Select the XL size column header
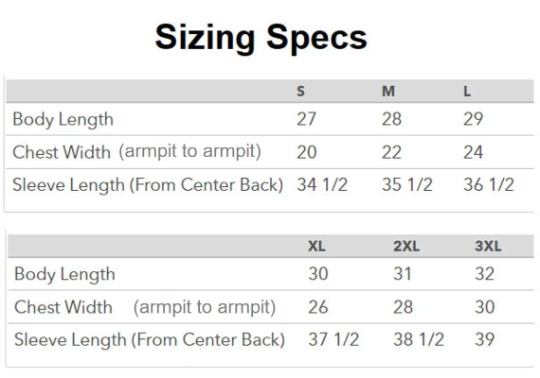Image resolution: width=540 pixels, height=378 pixels. pyautogui.click(x=316, y=246)
